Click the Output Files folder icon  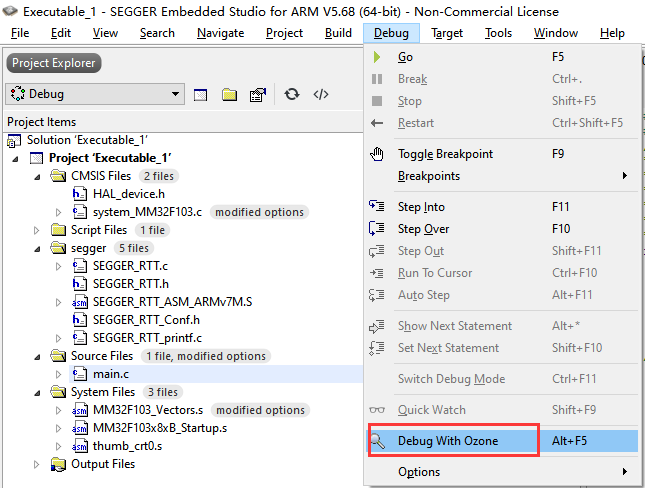(58, 465)
